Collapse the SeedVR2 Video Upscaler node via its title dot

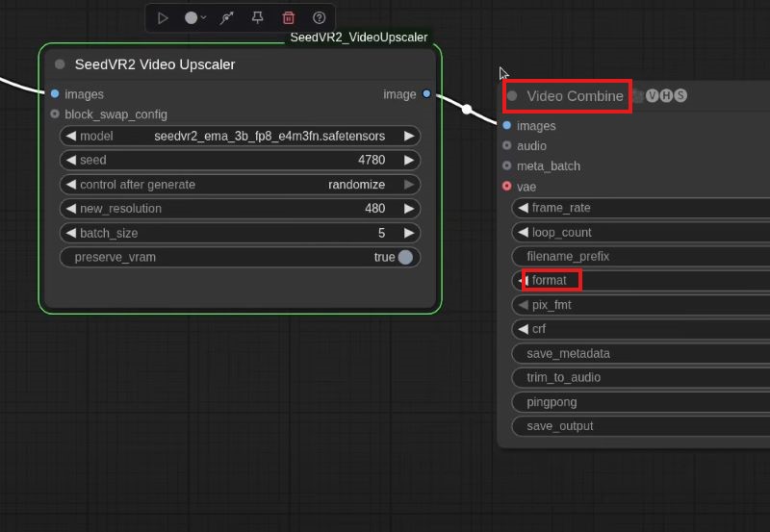(x=60, y=64)
